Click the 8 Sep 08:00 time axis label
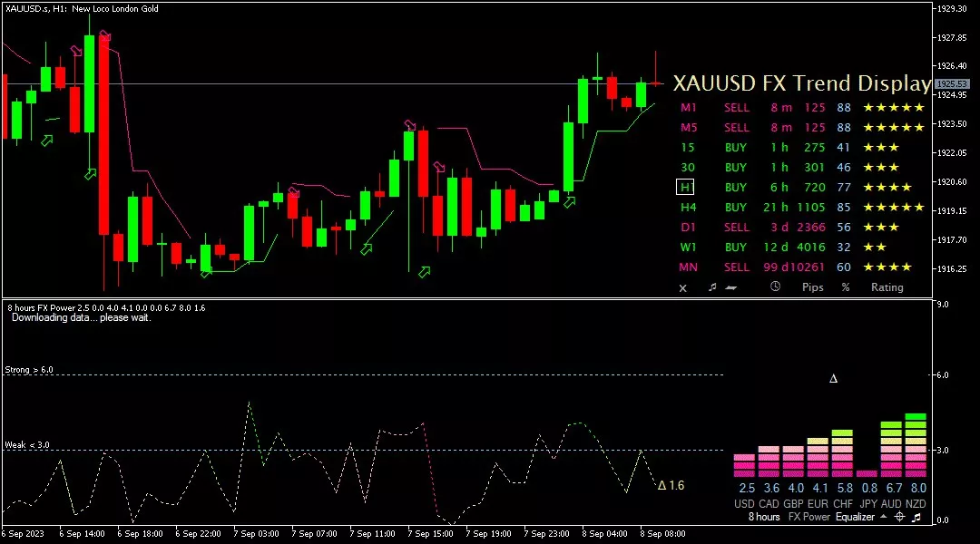The image size is (980, 544). tap(662, 534)
